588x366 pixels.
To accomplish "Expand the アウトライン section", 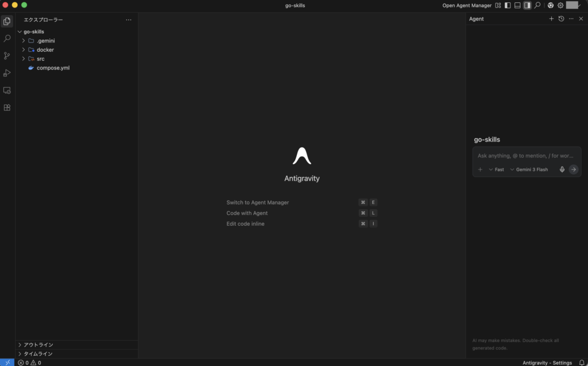I will coord(38,345).
